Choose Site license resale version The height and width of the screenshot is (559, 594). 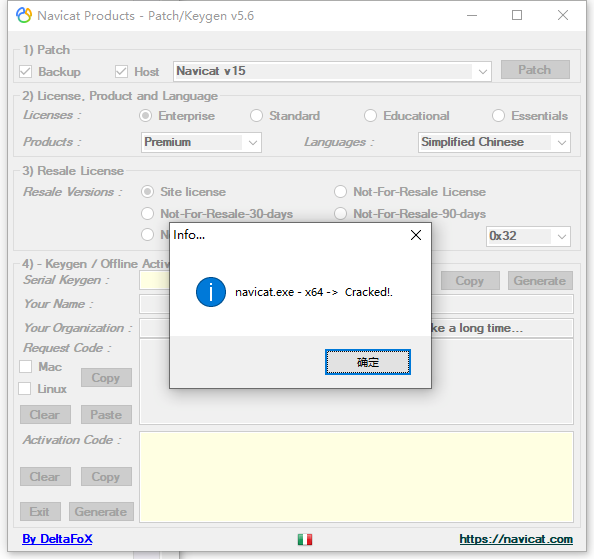(x=147, y=192)
